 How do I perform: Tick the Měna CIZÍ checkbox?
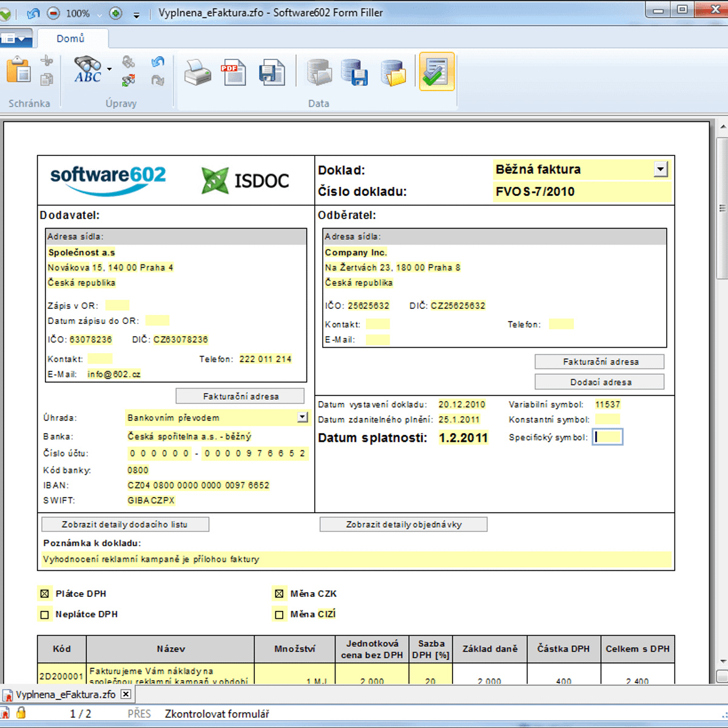point(279,615)
